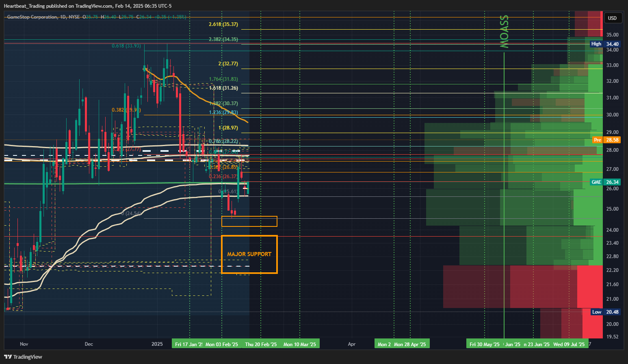
Task: Select the High 34.40 price label
Action: pyautogui.click(x=605, y=44)
